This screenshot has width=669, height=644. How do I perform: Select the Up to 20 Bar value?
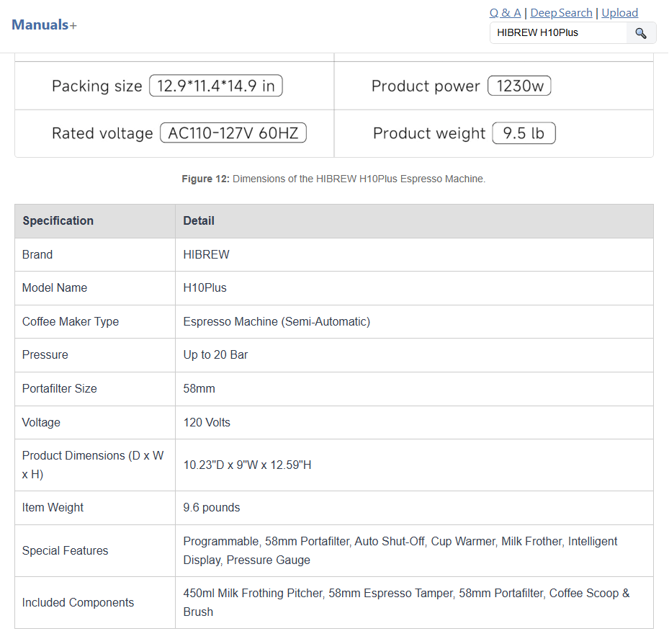215,355
